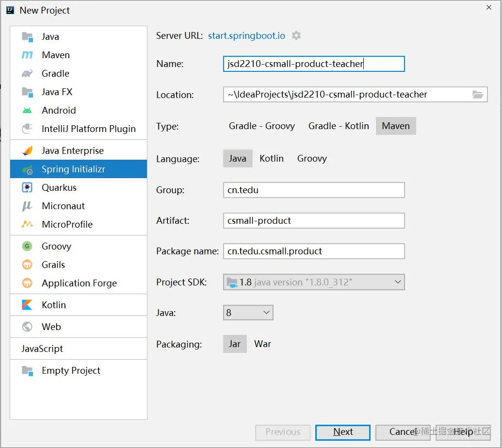
Task: Select Jar packaging
Action: pos(235,344)
